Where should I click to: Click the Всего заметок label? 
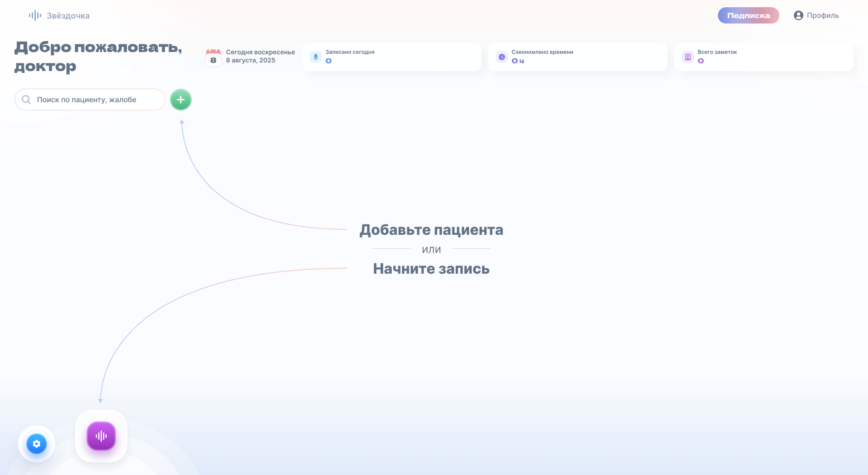(x=717, y=52)
